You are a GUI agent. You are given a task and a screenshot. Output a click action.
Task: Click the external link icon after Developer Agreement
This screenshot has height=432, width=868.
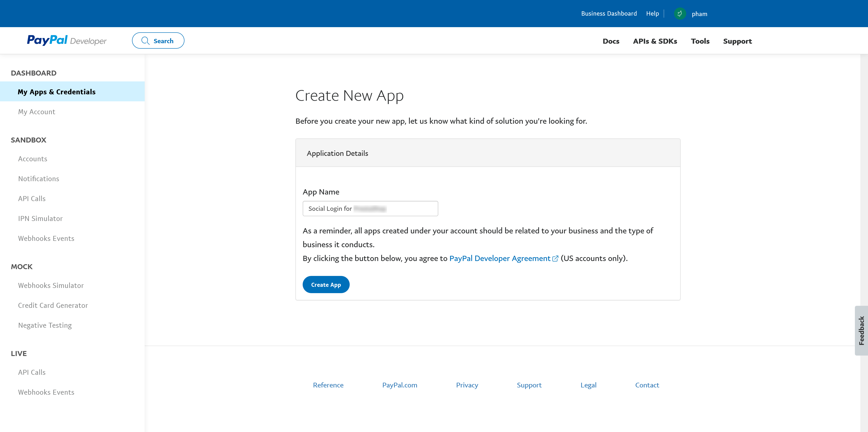coord(555,259)
